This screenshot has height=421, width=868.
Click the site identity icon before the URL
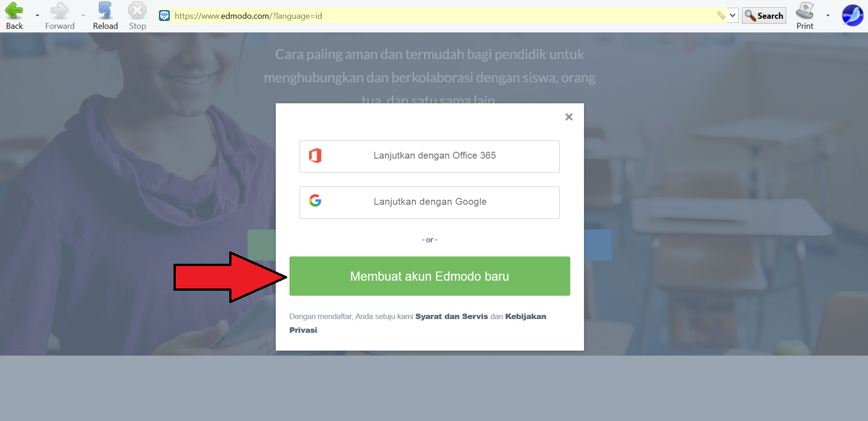164,16
